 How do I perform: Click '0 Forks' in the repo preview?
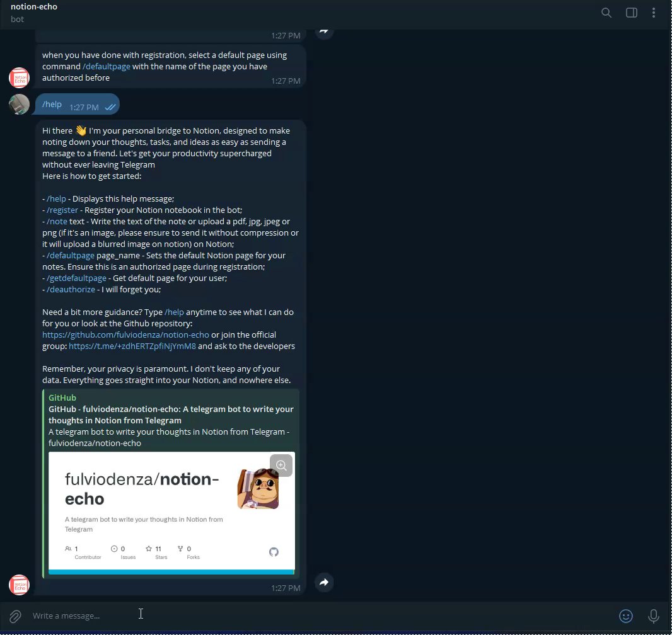pos(188,552)
